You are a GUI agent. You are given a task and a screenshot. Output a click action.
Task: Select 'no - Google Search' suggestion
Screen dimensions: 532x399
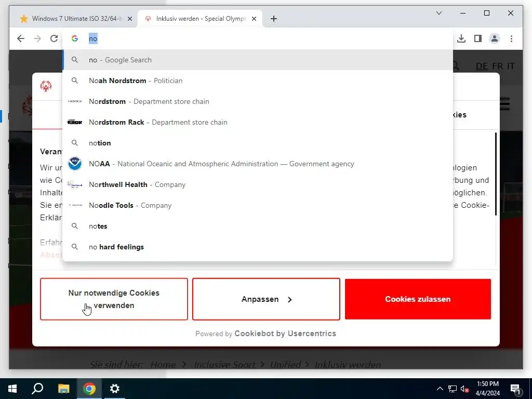pyautogui.click(x=258, y=60)
